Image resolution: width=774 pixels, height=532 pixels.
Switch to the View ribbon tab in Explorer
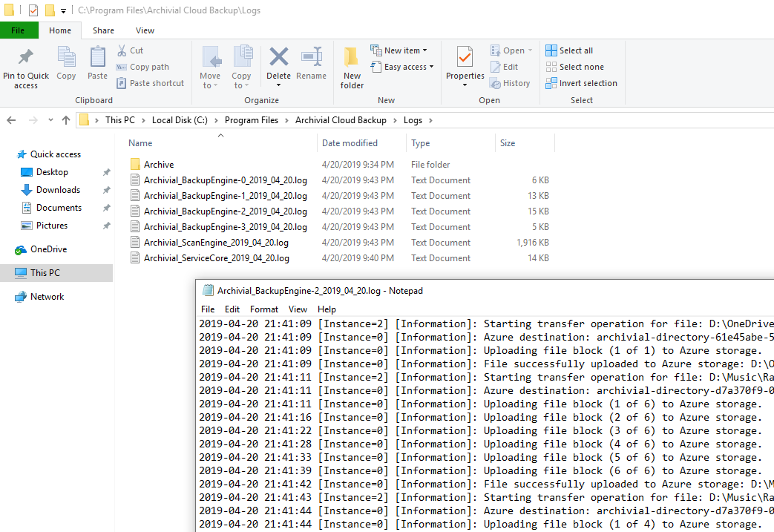point(145,30)
